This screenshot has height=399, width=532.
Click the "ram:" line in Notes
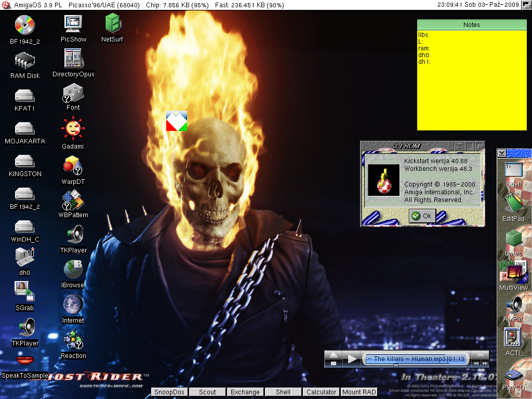[424, 48]
